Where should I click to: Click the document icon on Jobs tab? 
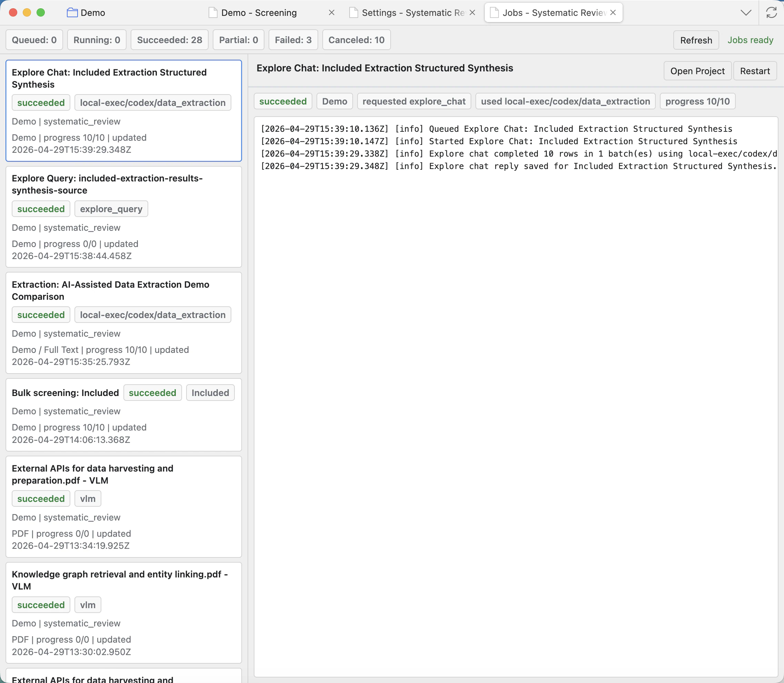pyautogui.click(x=494, y=12)
